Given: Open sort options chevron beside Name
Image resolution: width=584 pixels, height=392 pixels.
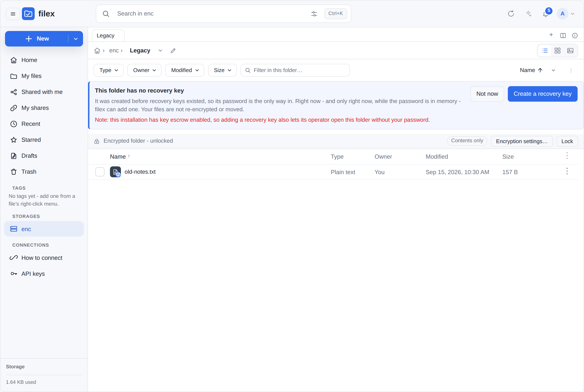Looking at the screenshot, I should pyautogui.click(x=553, y=70).
